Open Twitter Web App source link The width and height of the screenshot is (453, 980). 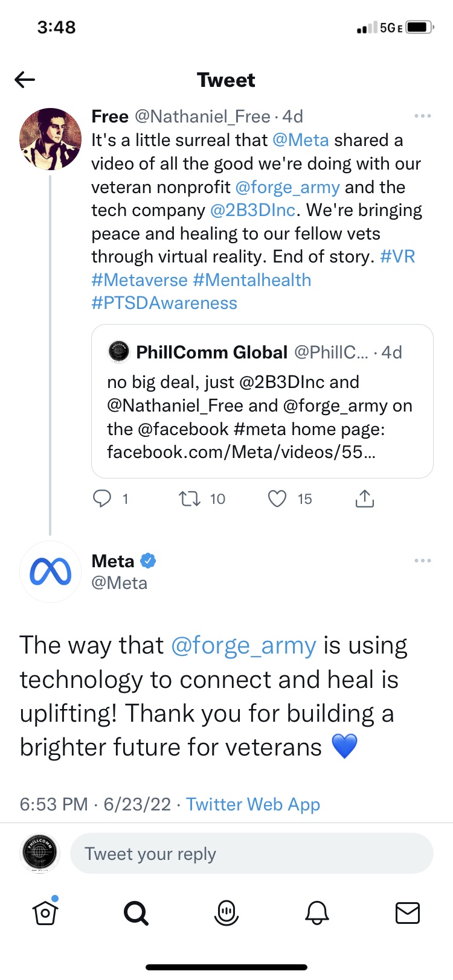(253, 804)
